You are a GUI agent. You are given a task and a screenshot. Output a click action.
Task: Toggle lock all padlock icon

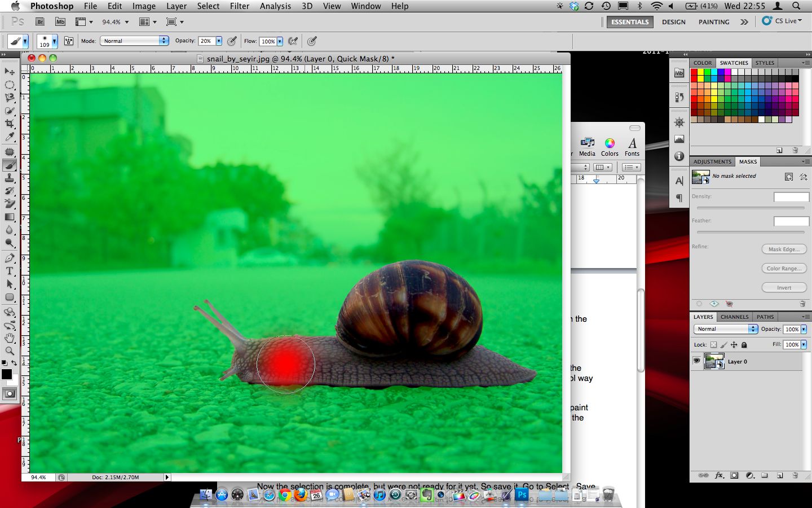pos(744,345)
